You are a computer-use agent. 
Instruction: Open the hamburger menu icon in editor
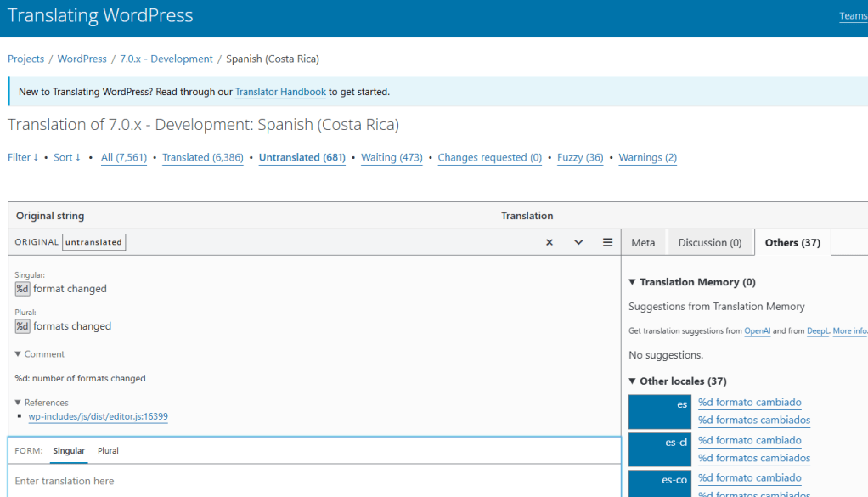click(x=608, y=242)
